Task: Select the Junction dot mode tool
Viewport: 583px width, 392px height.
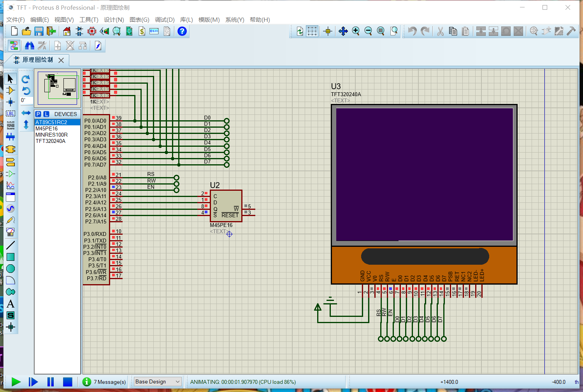Action: (x=11, y=102)
